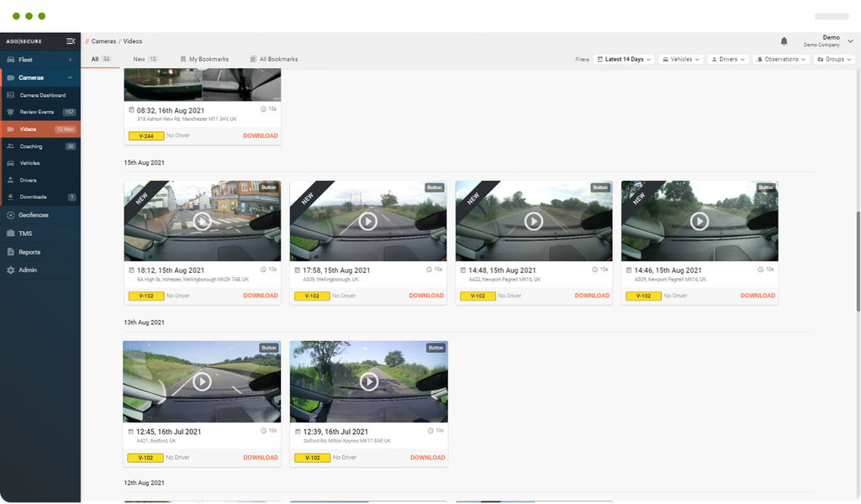This screenshot has width=861, height=504.
Task: Click the AddSecure logo
Action: pyautogui.click(x=24, y=41)
